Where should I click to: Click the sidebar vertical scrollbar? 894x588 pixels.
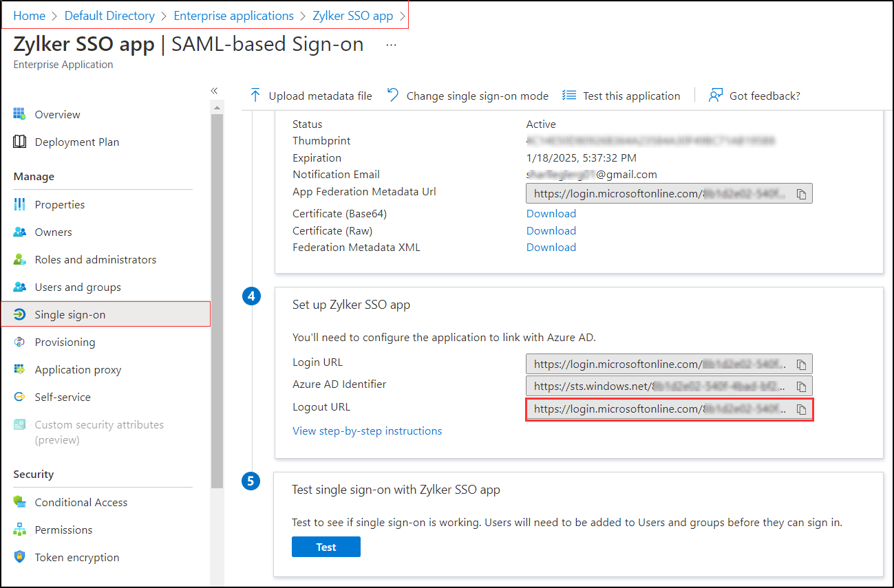pos(217,301)
